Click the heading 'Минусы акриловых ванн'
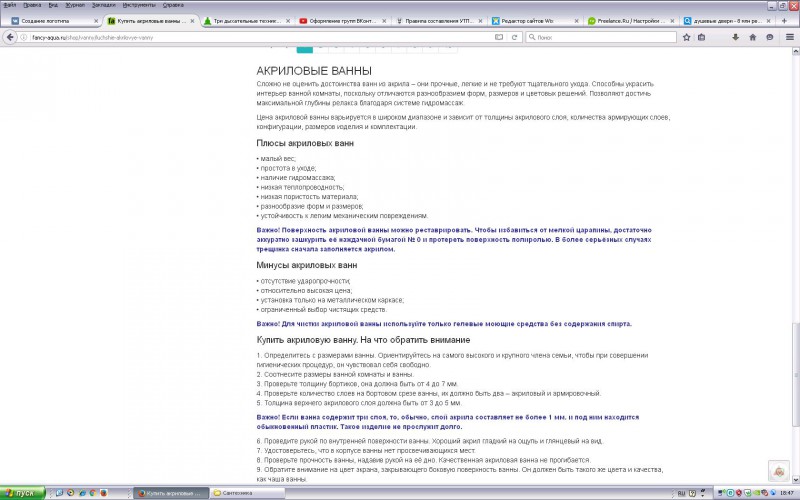The image size is (800, 500). tap(307, 265)
